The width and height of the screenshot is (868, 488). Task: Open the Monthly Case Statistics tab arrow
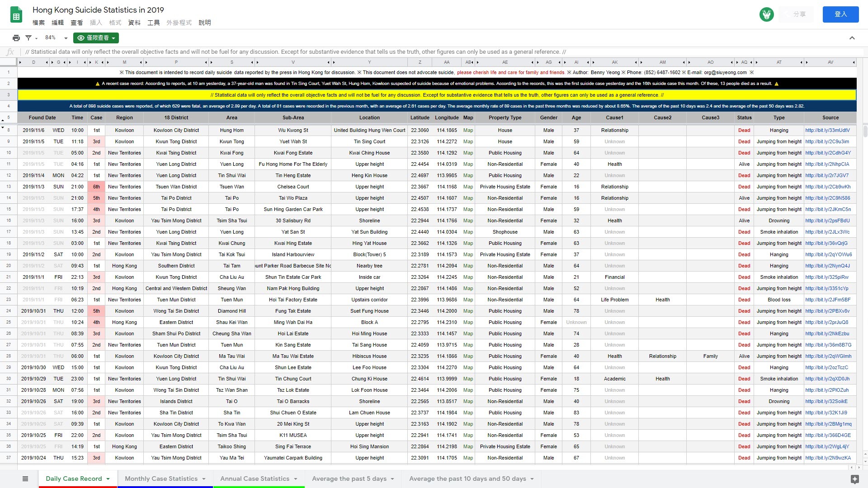click(x=204, y=479)
